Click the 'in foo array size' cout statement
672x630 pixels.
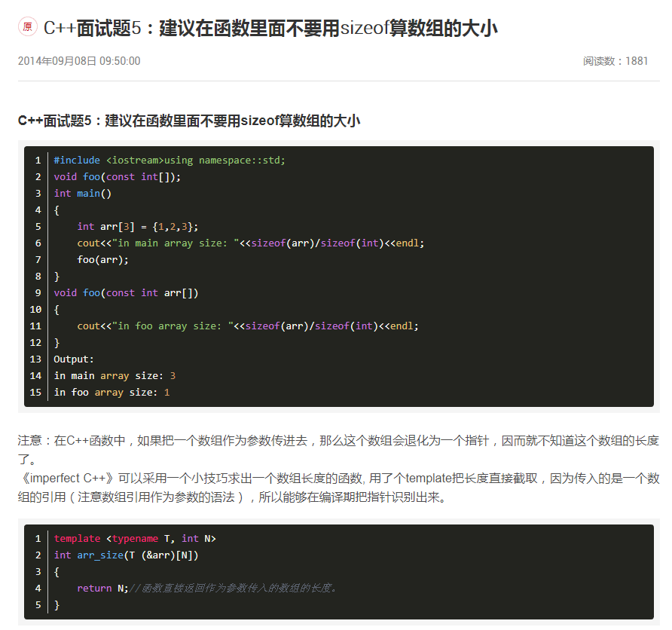click(x=247, y=326)
